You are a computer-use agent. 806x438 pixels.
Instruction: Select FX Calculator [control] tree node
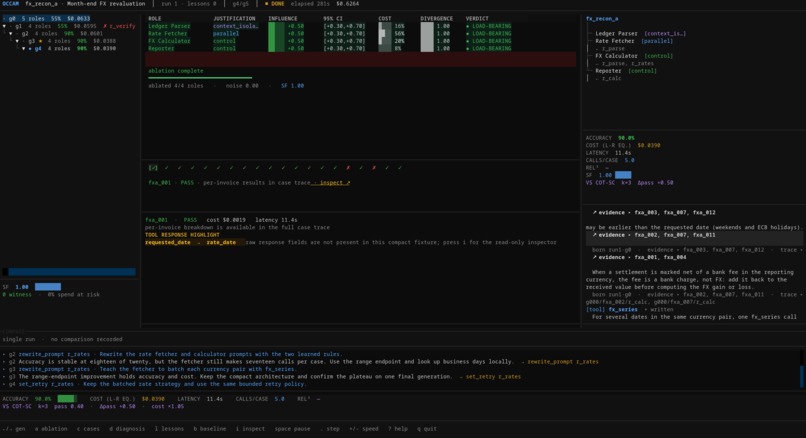click(x=633, y=56)
